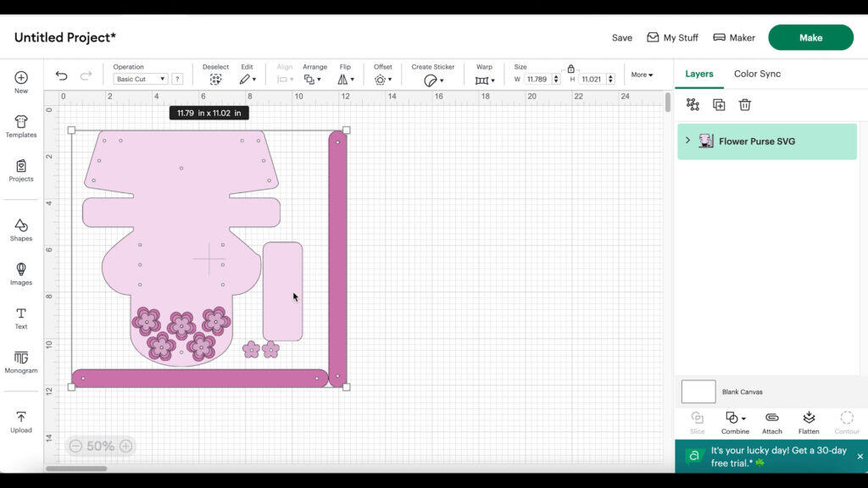This screenshot has height=488, width=868.
Task: Open the Offset tool dropdown
Action: (x=382, y=80)
